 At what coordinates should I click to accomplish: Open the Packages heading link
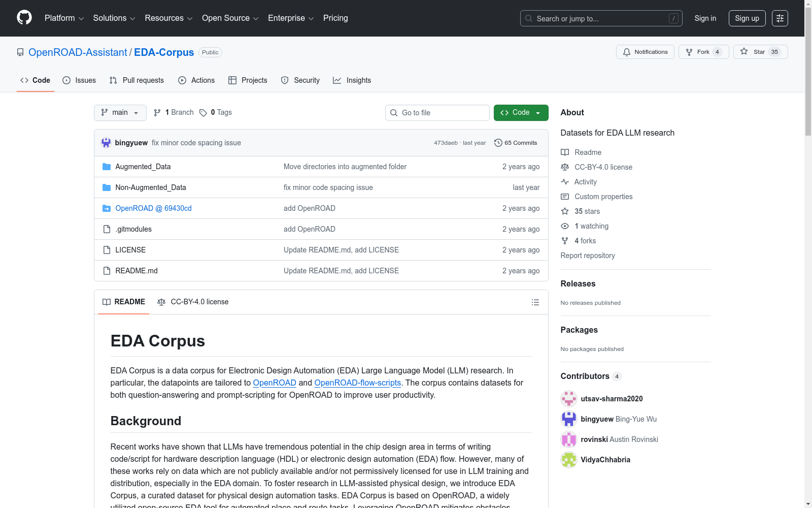(579, 330)
